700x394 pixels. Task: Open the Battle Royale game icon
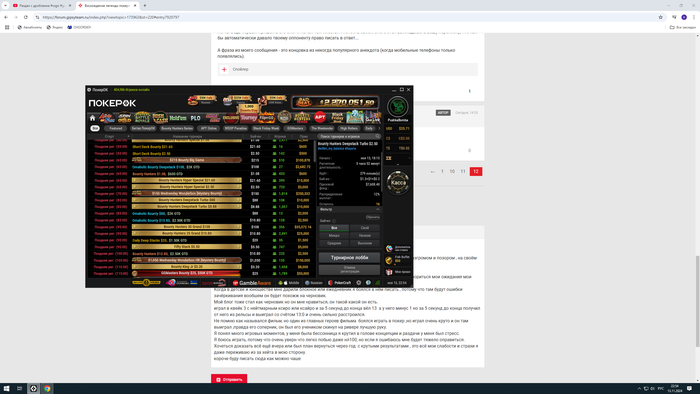(142, 118)
